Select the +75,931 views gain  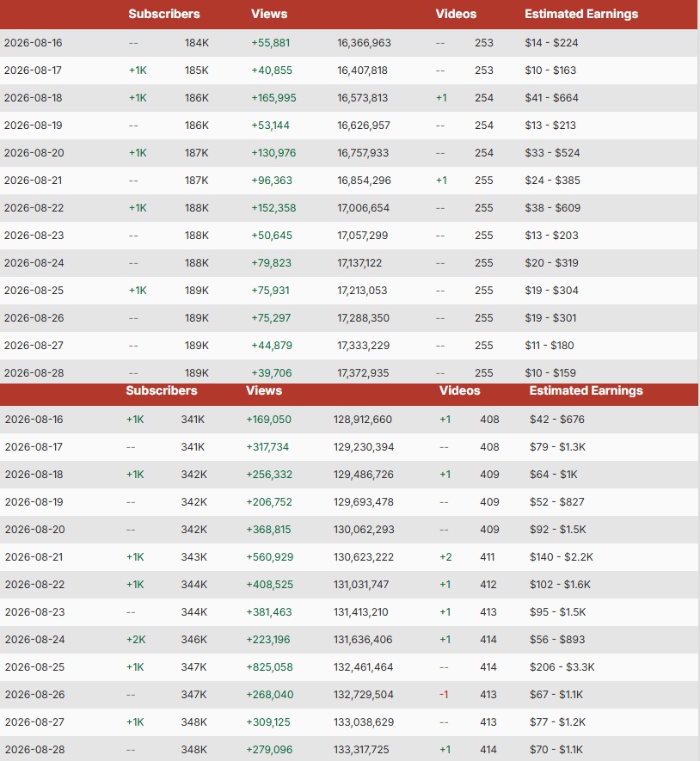point(270,291)
